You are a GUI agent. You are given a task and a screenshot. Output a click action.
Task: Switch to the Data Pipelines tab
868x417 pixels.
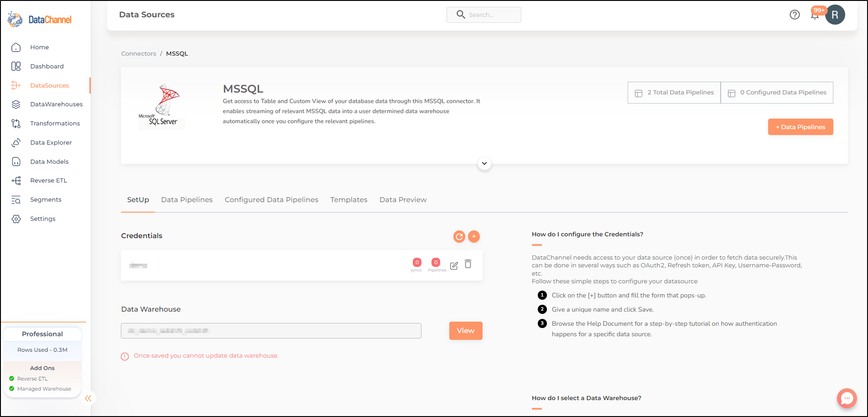pos(187,200)
